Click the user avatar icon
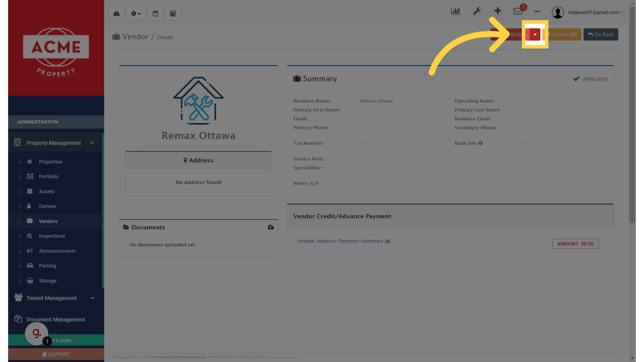 558,12
